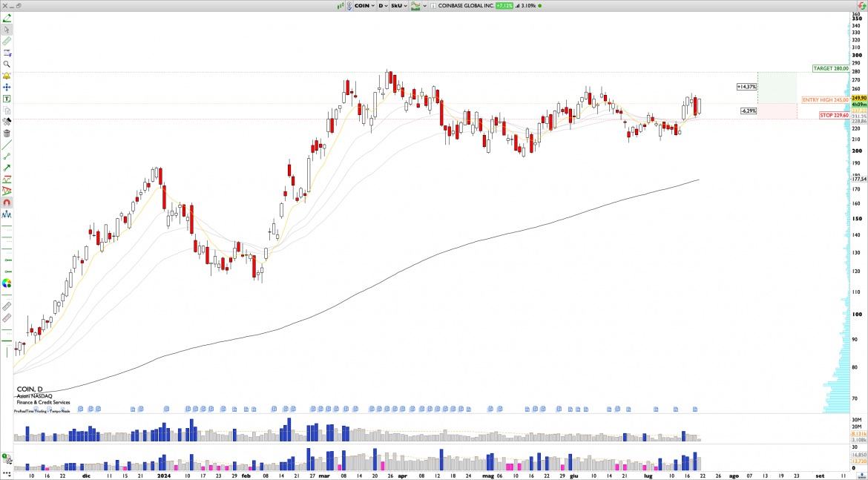Select the arrow cursor tool

pyautogui.click(x=7, y=30)
